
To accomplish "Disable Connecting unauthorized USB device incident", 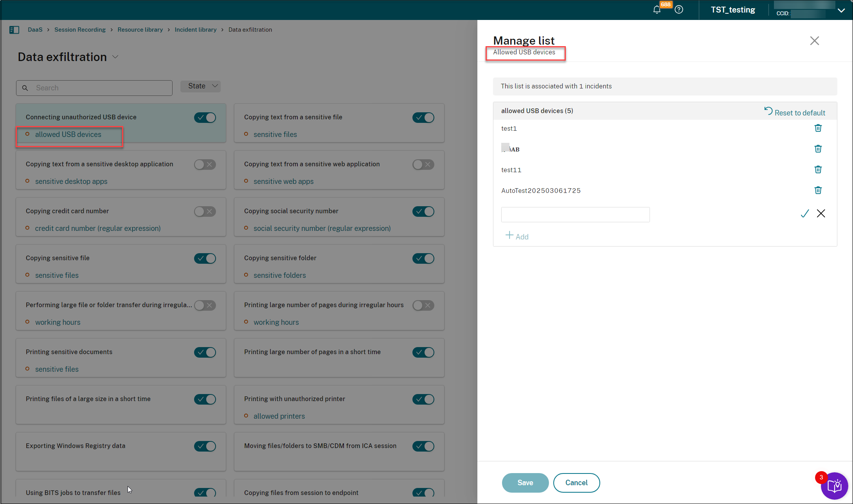I will (205, 117).
